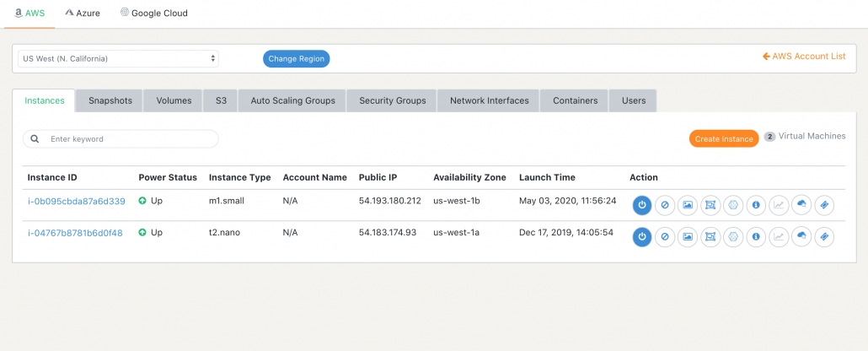Click the public IP 54.183.174.93
Image resolution: width=868 pixels, height=351 pixels.
388,232
